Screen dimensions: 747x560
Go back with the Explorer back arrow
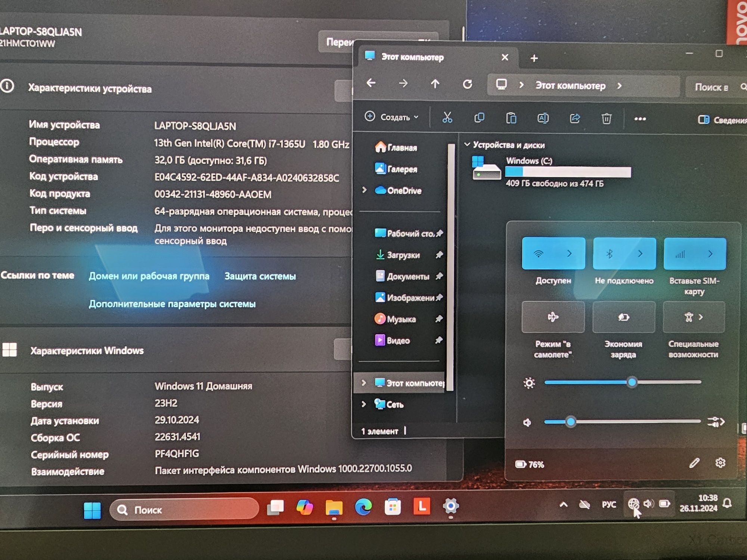point(371,83)
